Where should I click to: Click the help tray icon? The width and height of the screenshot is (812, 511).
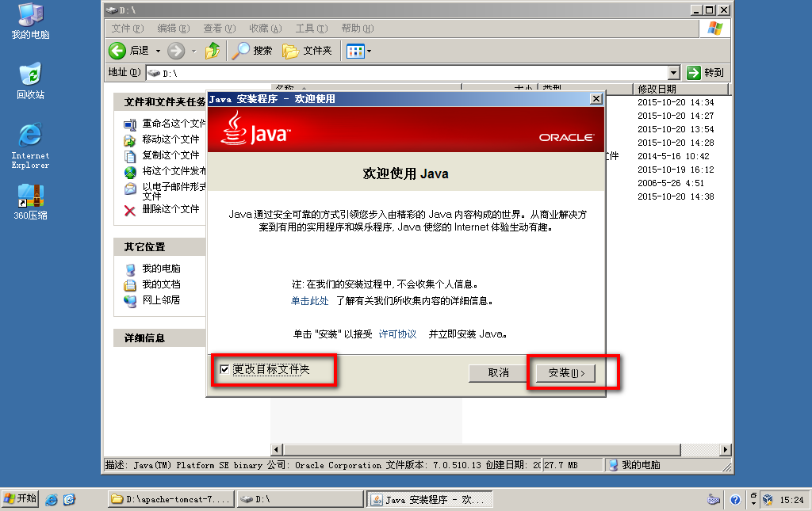pos(735,500)
